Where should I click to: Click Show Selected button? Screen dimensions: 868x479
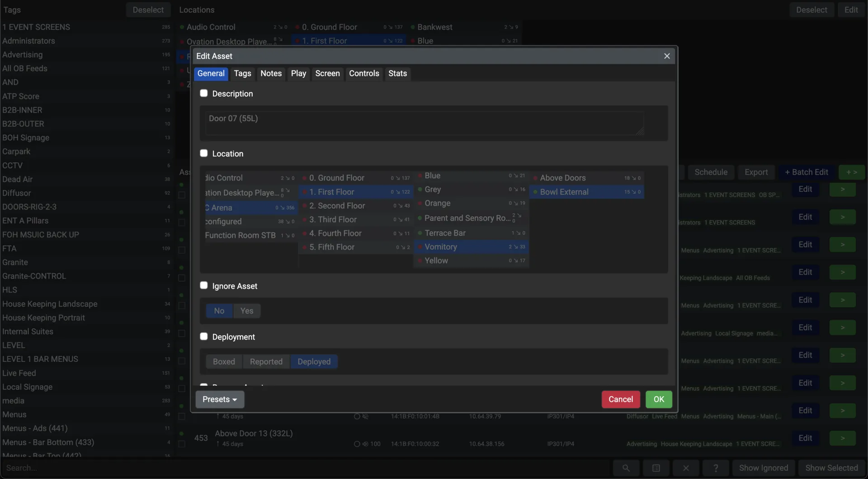pos(831,468)
